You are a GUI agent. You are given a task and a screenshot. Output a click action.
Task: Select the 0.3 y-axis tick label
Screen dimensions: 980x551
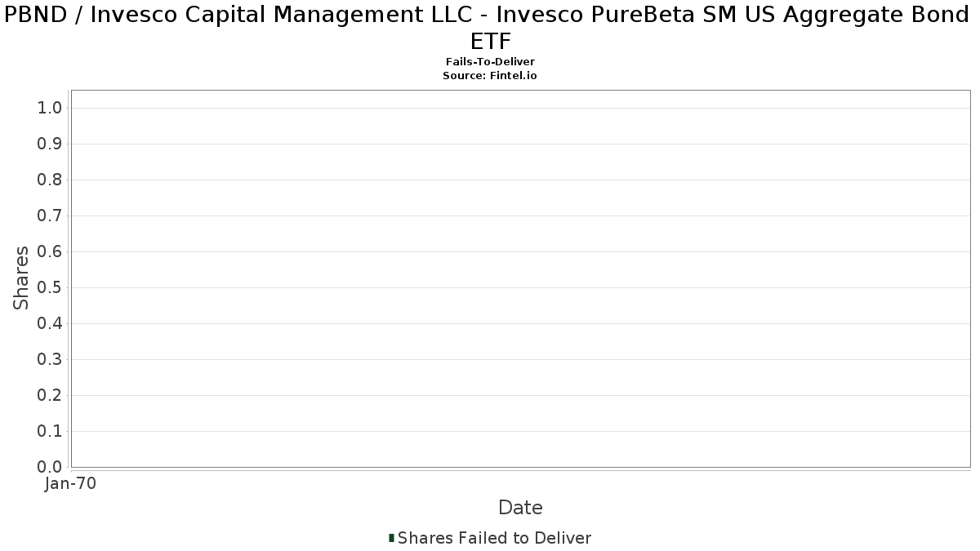coord(50,360)
